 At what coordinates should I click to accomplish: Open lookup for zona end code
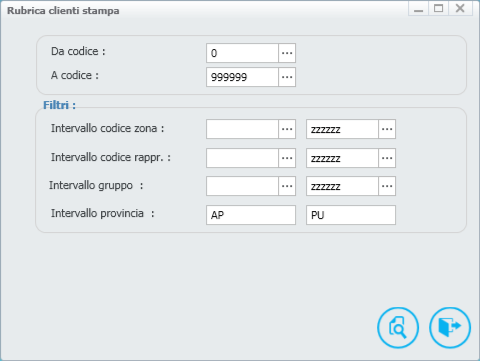pyautogui.click(x=387, y=129)
